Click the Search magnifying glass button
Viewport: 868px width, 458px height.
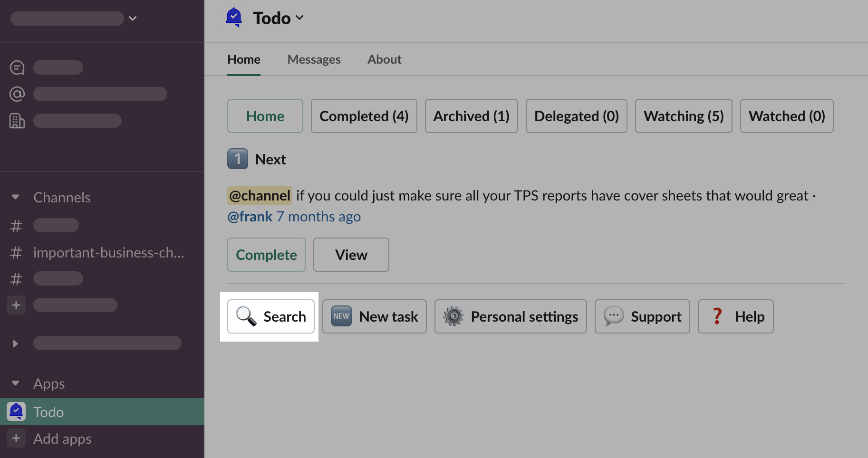pos(270,316)
